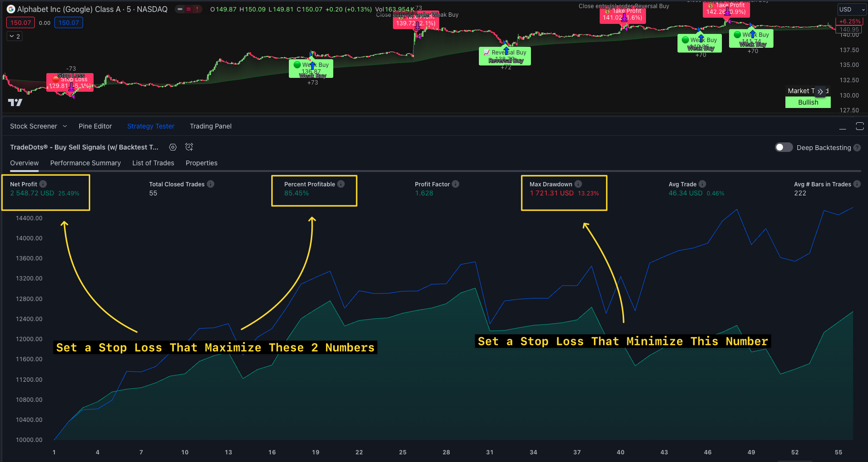Click the Total Closed Trades info icon
This screenshot has height=462, width=868.
pos(211,184)
